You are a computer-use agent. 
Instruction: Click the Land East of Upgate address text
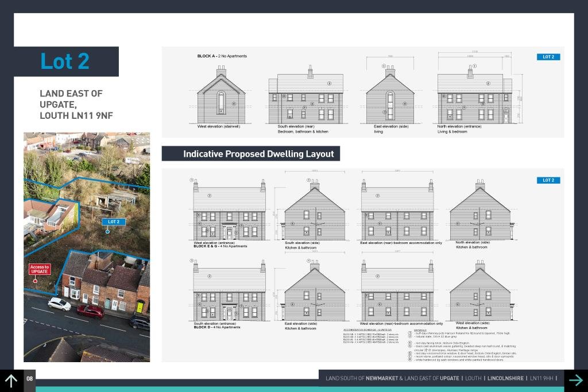pos(76,104)
